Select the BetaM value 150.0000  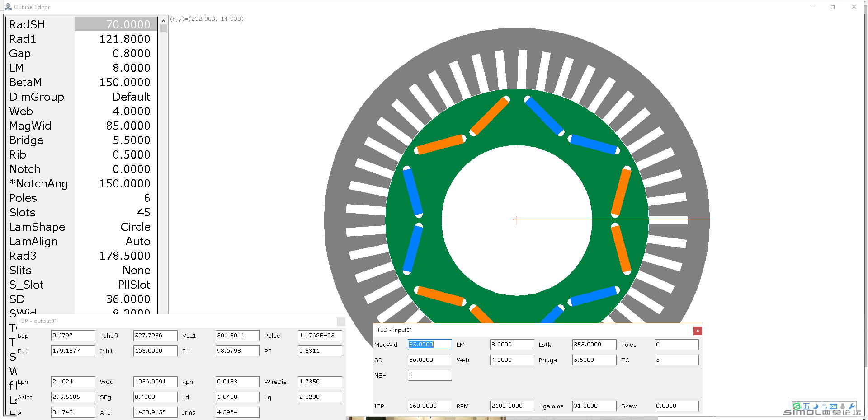(x=116, y=82)
